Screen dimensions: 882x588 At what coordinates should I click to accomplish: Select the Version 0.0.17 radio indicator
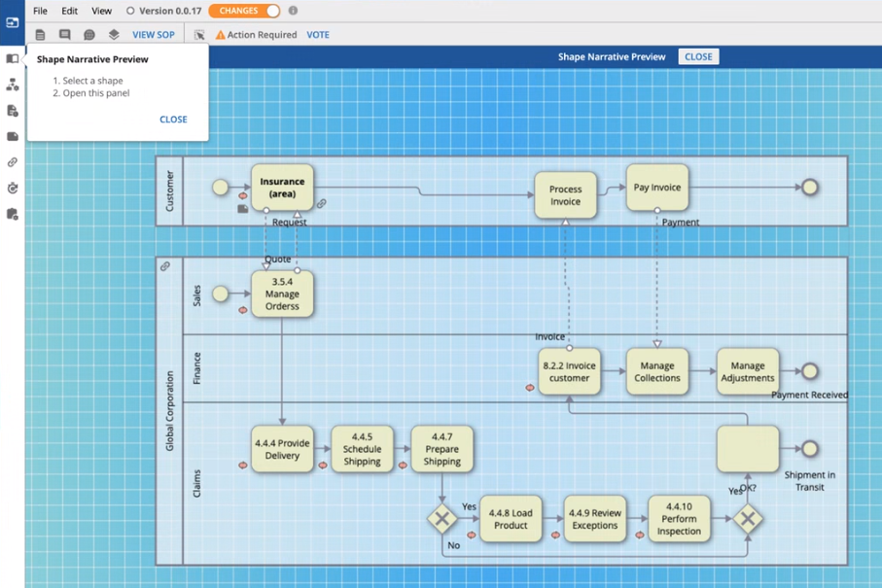tap(131, 12)
